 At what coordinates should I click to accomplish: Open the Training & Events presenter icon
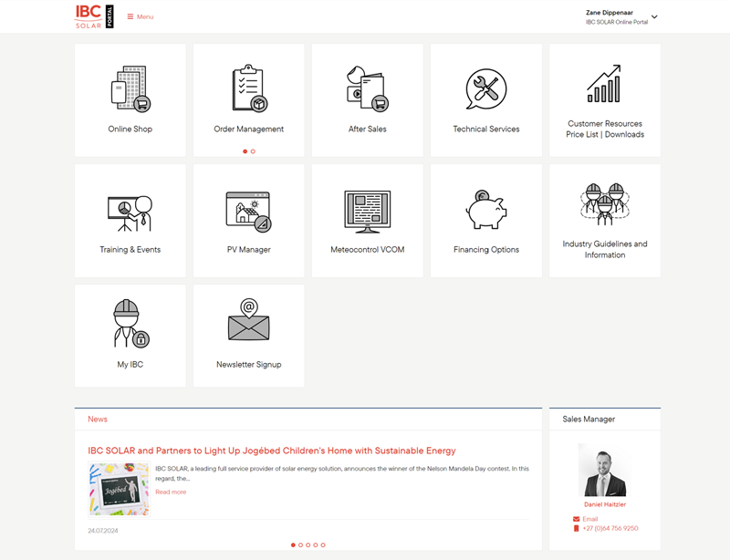pos(130,213)
